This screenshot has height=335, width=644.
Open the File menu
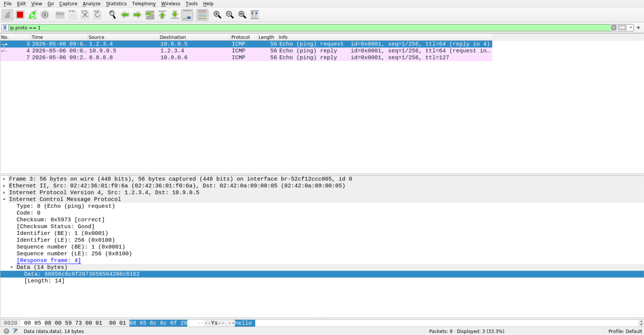(8, 4)
